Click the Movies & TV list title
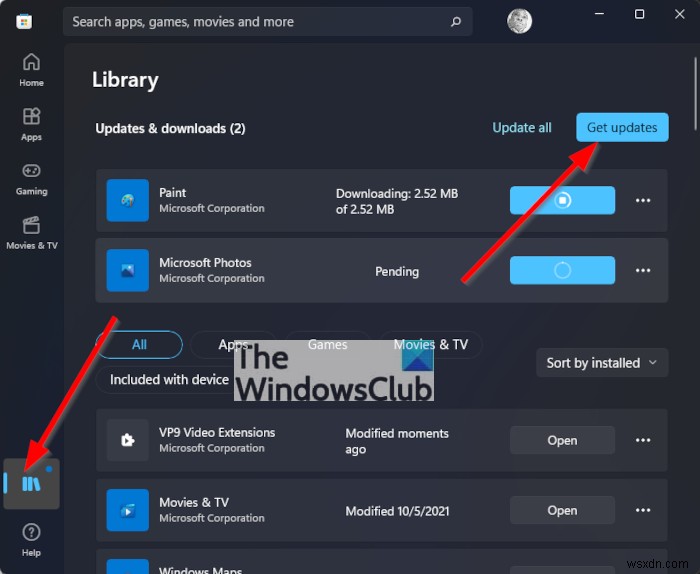Viewport: 700px width, 574px height. pos(194,503)
